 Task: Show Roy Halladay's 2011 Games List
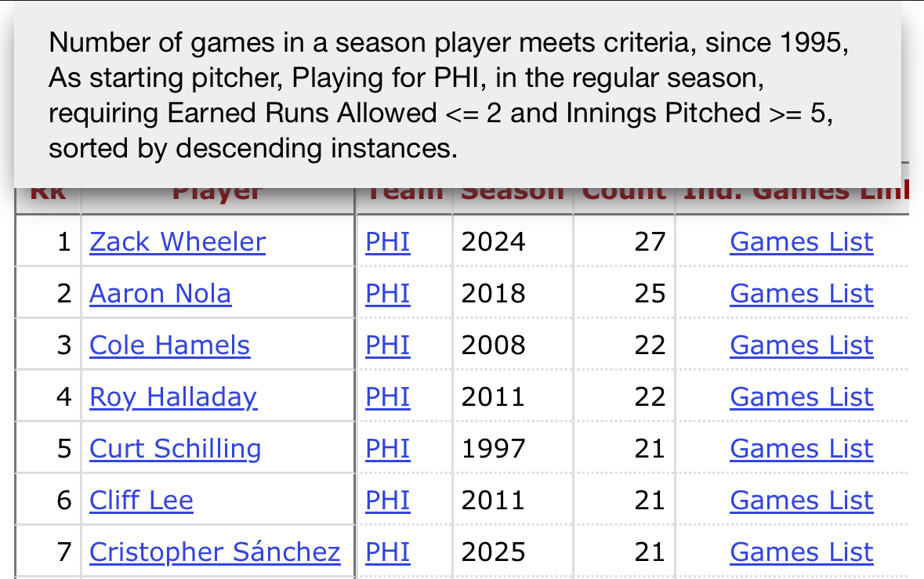(x=801, y=397)
